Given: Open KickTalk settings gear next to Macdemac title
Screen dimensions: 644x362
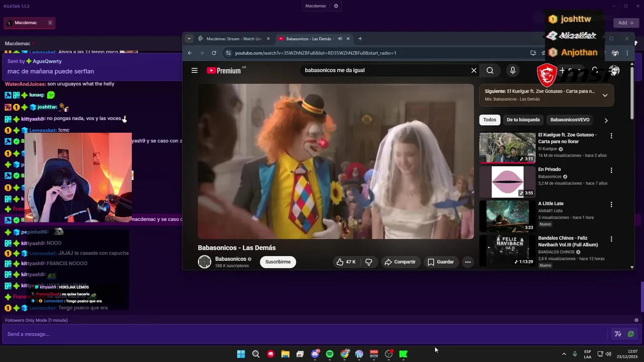Looking at the screenshot, I should coord(336,6).
